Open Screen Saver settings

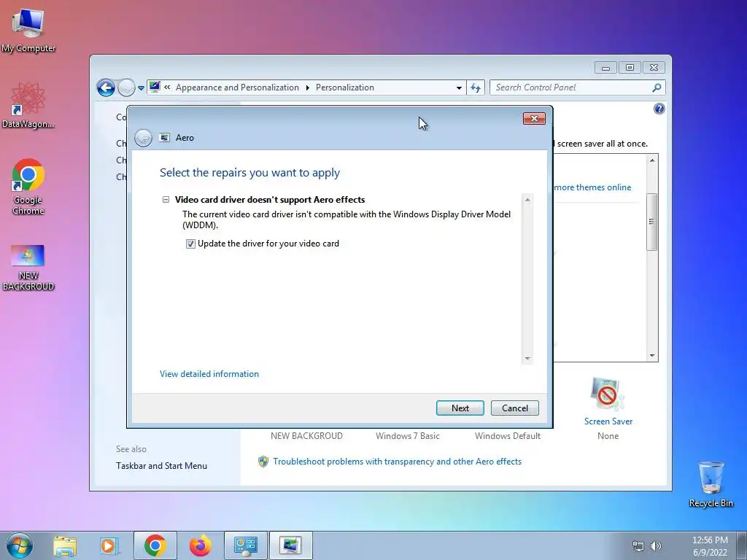[608, 408]
